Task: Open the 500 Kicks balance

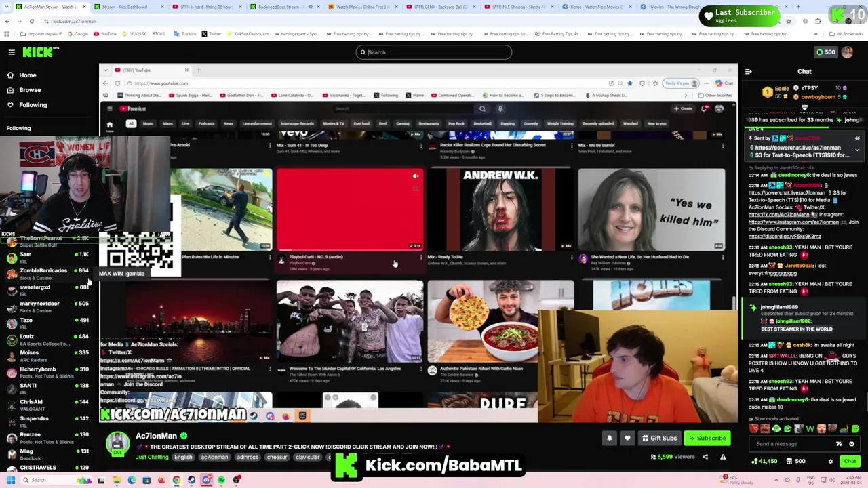Action: (x=825, y=52)
